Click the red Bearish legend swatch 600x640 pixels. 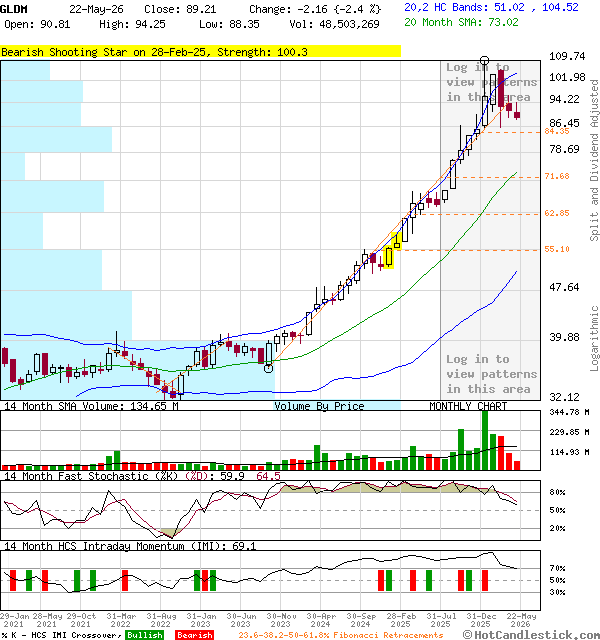(x=194, y=635)
